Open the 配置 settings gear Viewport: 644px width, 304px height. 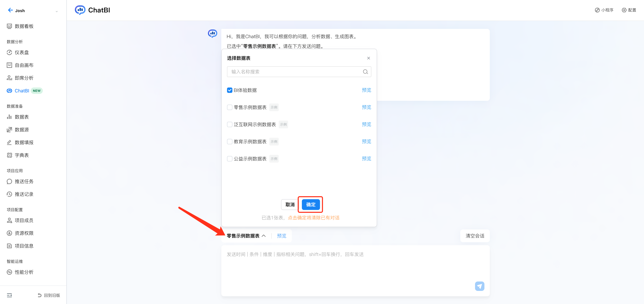[x=624, y=10]
